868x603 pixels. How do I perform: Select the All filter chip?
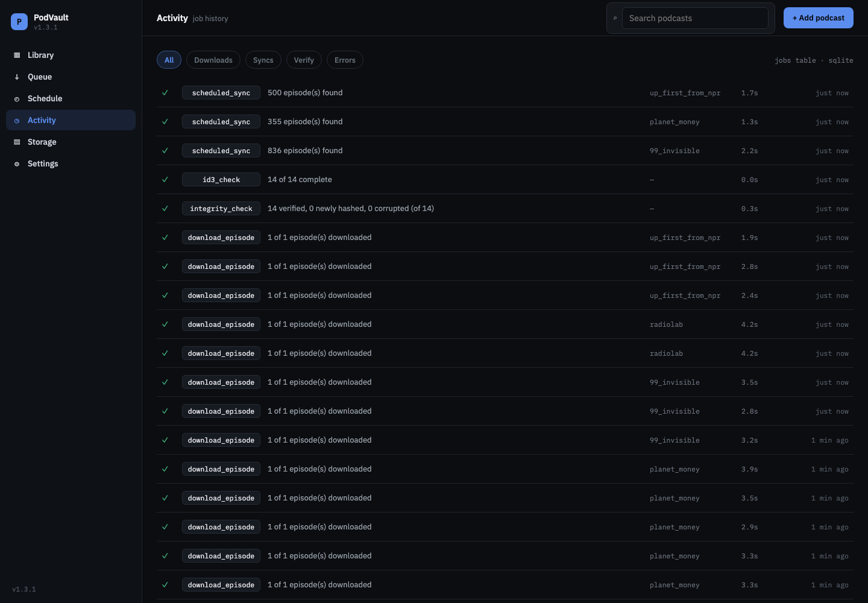(169, 60)
